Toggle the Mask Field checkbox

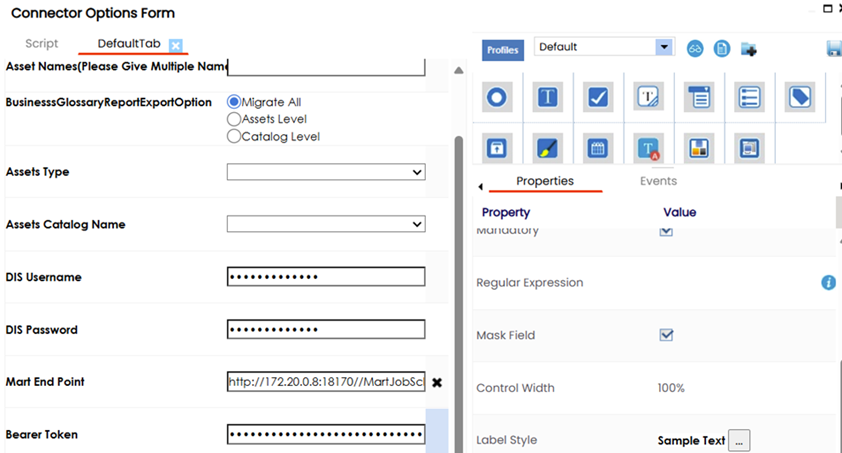coord(666,335)
